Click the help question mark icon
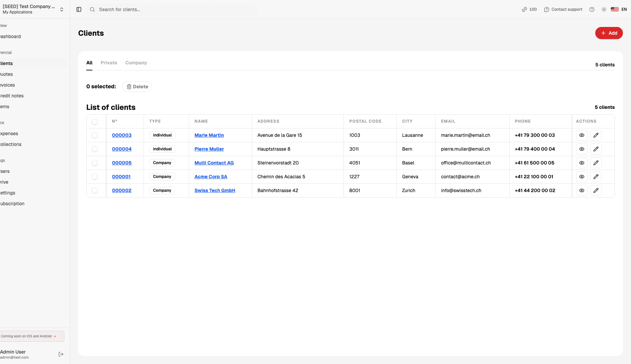 pyautogui.click(x=592, y=9)
